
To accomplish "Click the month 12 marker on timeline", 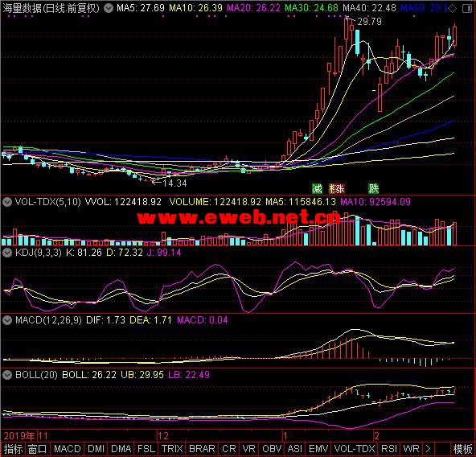I will pyautogui.click(x=163, y=436).
